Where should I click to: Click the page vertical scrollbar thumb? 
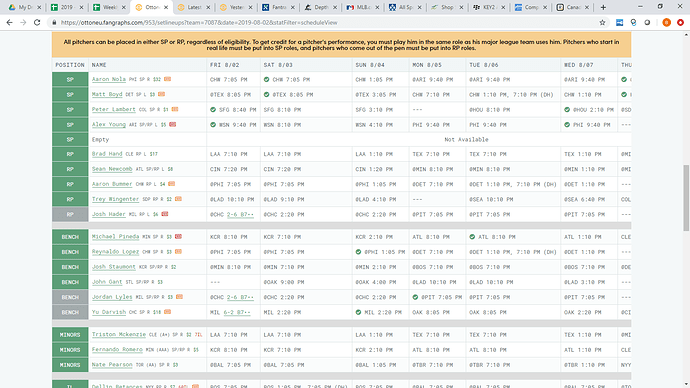click(x=686, y=198)
